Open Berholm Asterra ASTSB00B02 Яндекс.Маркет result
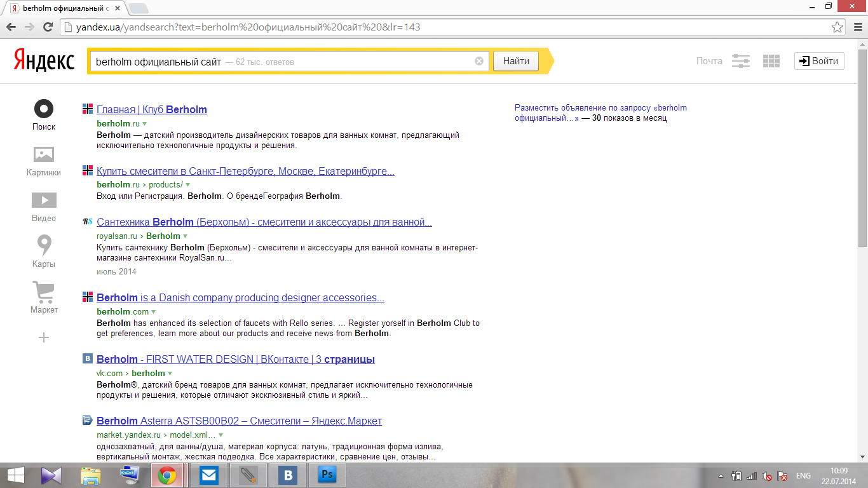 (239, 421)
